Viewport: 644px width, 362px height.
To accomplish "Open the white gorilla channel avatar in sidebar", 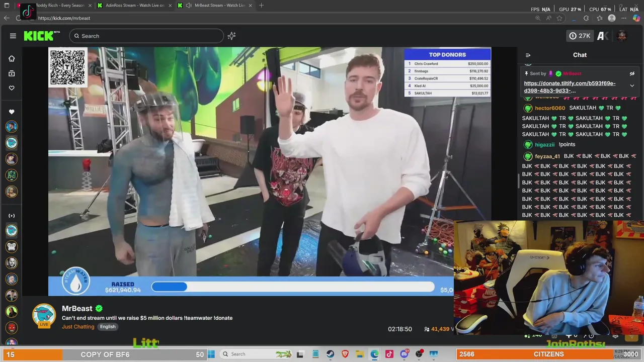I will (x=12, y=246).
